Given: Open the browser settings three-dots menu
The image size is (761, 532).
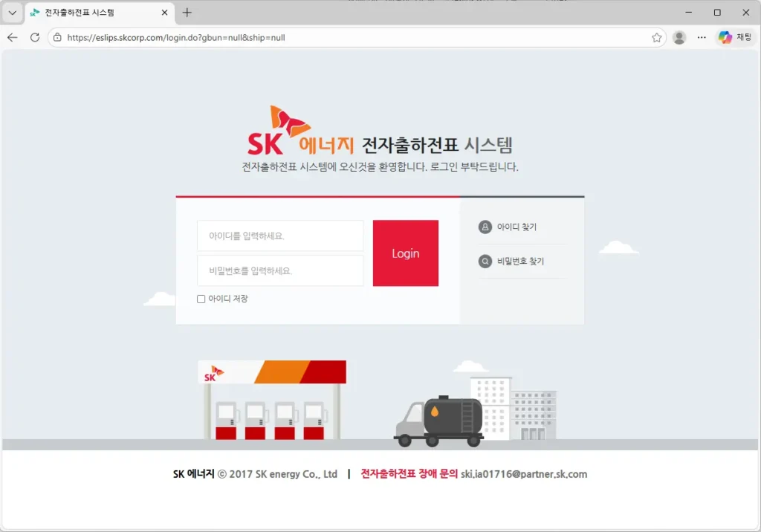Looking at the screenshot, I should [x=701, y=37].
